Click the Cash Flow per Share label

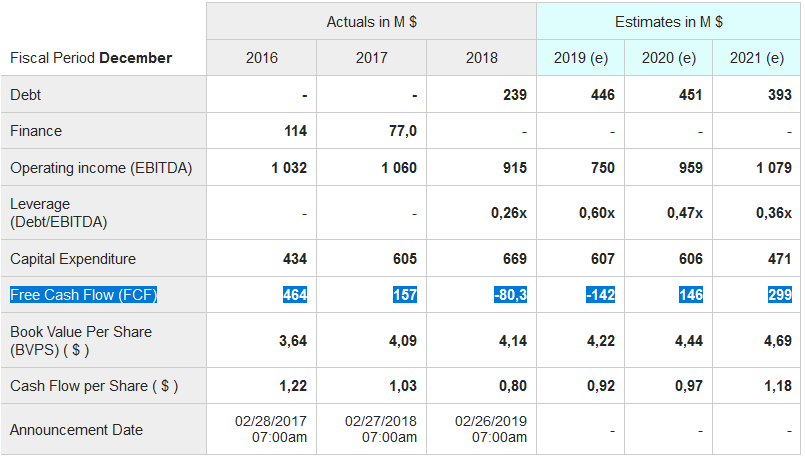click(94, 386)
